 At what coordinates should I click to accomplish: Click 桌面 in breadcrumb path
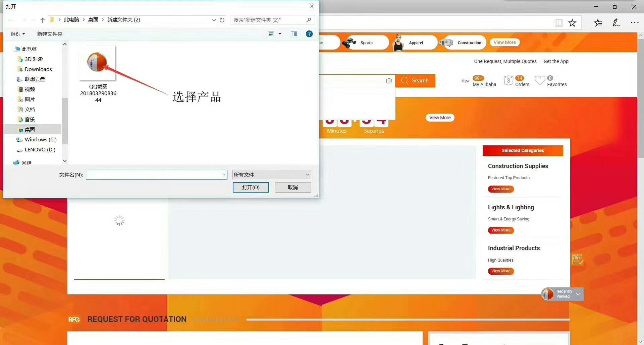pos(93,20)
